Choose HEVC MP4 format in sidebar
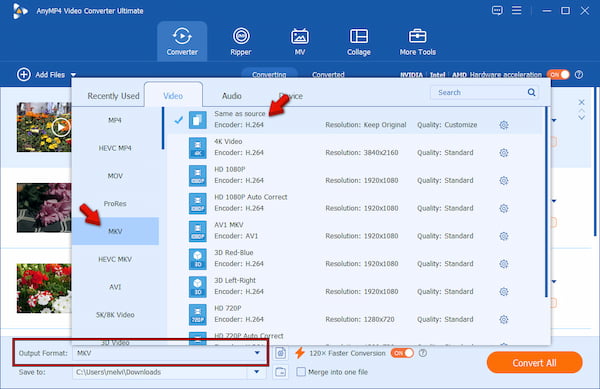This screenshot has width=600, height=389. (x=115, y=148)
